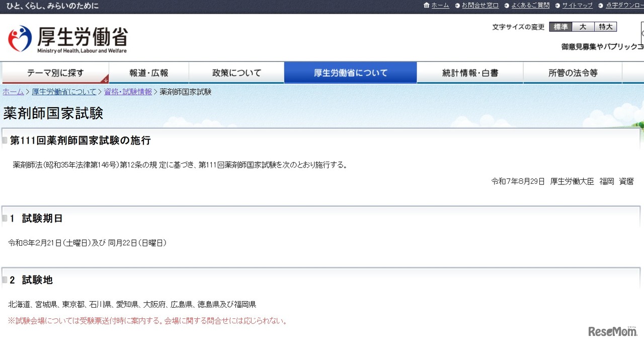Screen dimensions: 644x343
Task: Click the ホーム breadcrumb link
Action: click(12, 92)
